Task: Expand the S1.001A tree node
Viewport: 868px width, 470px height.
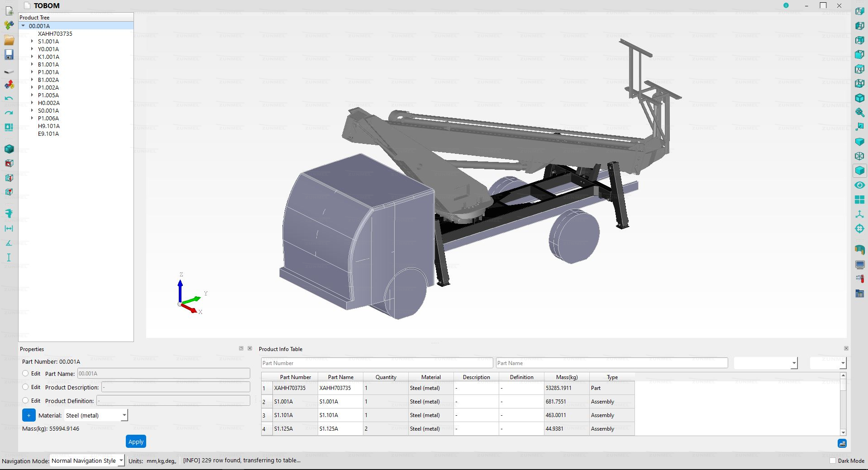Action: tap(32, 41)
